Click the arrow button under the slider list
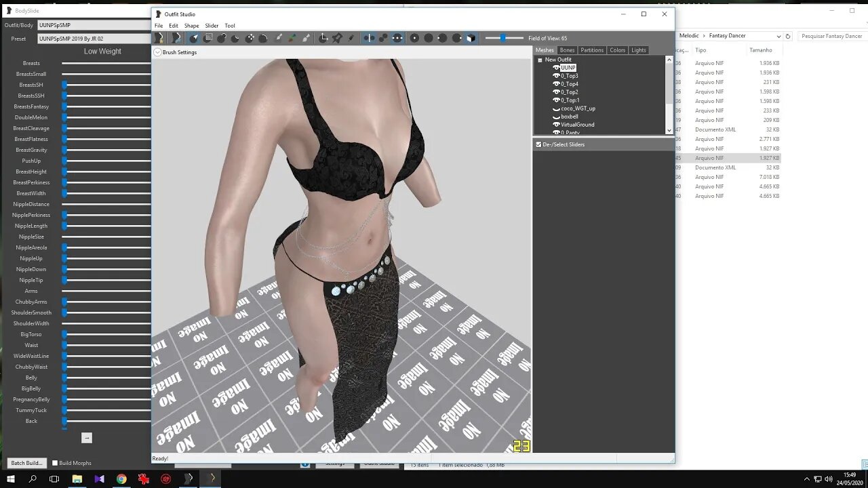 87,438
